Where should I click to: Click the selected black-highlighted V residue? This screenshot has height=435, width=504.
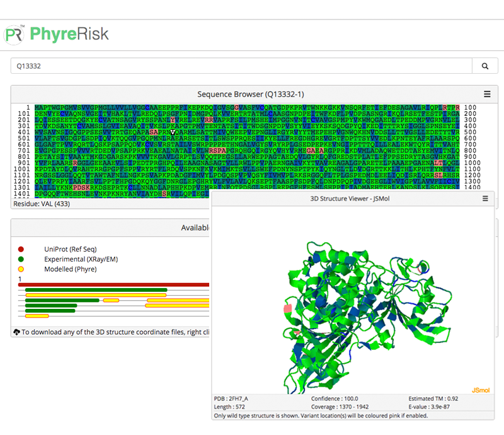coord(173,132)
